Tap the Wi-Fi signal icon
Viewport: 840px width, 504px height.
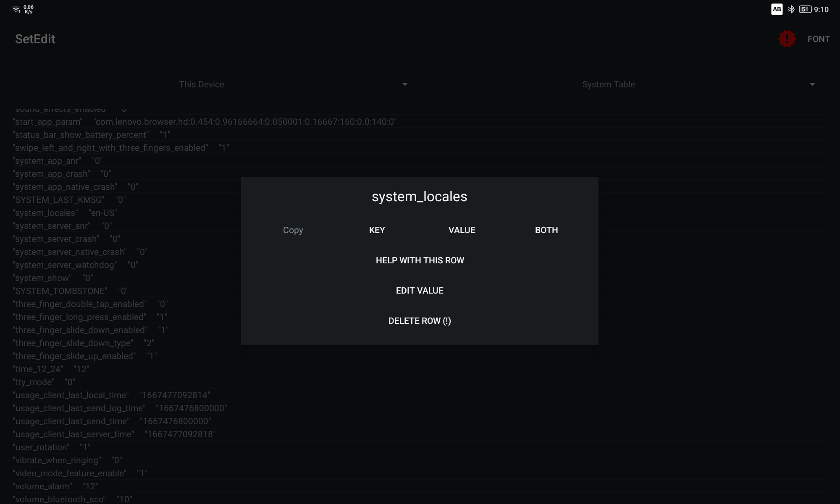point(16,9)
